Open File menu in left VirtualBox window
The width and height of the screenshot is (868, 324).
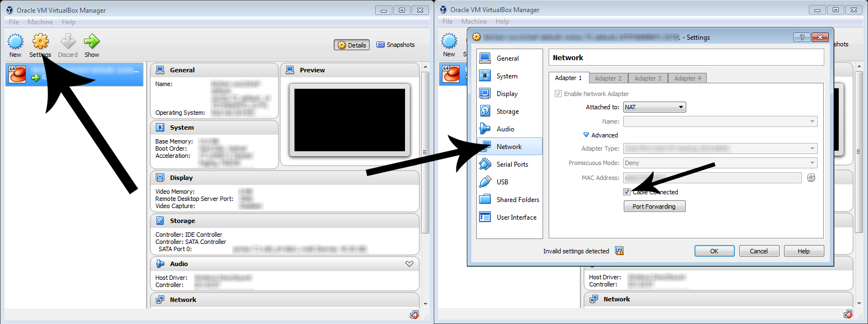(x=14, y=22)
